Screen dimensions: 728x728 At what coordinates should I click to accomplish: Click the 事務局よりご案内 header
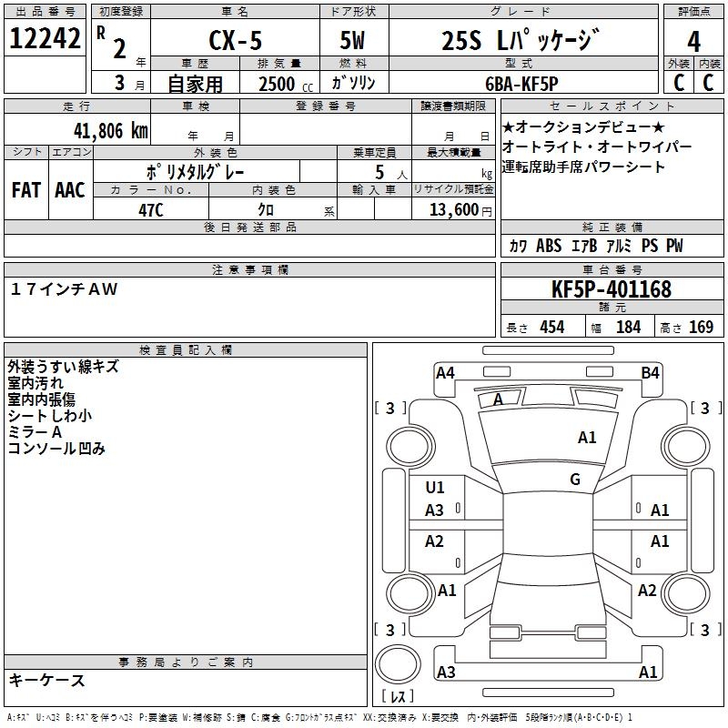click(186, 662)
